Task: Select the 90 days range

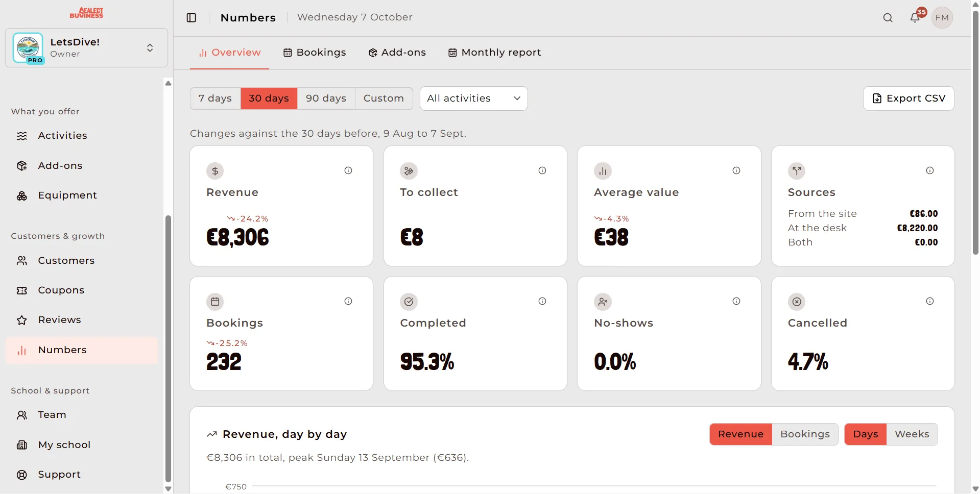Action: click(x=326, y=98)
